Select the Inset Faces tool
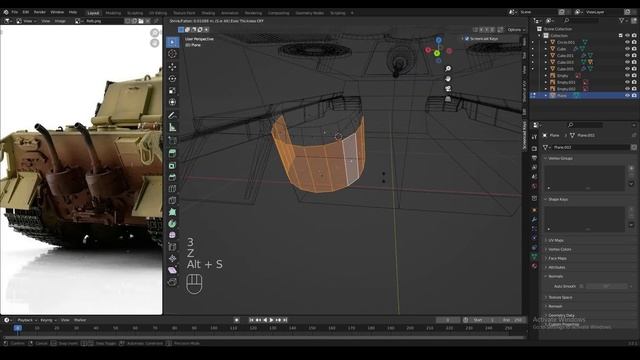 [x=172, y=165]
